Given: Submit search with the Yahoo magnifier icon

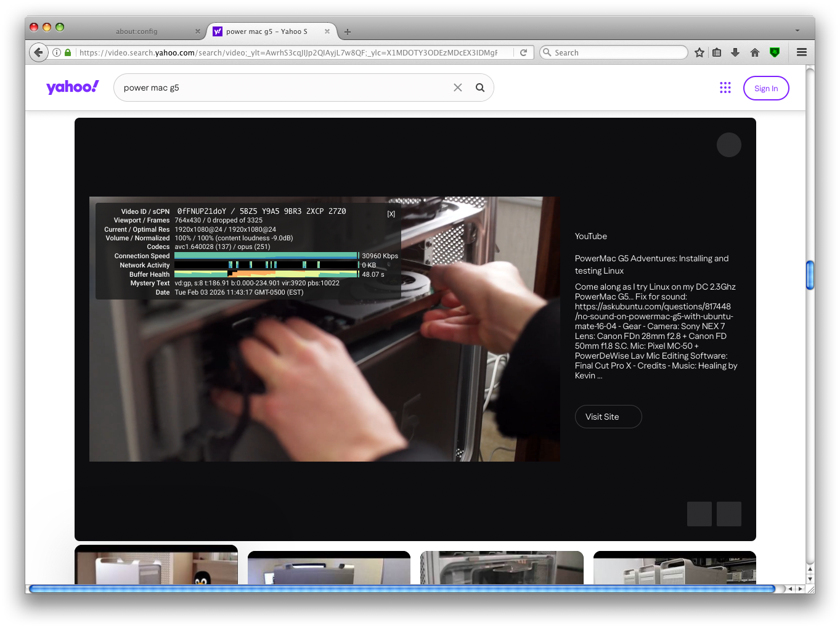Looking at the screenshot, I should (x=480, y=88).
